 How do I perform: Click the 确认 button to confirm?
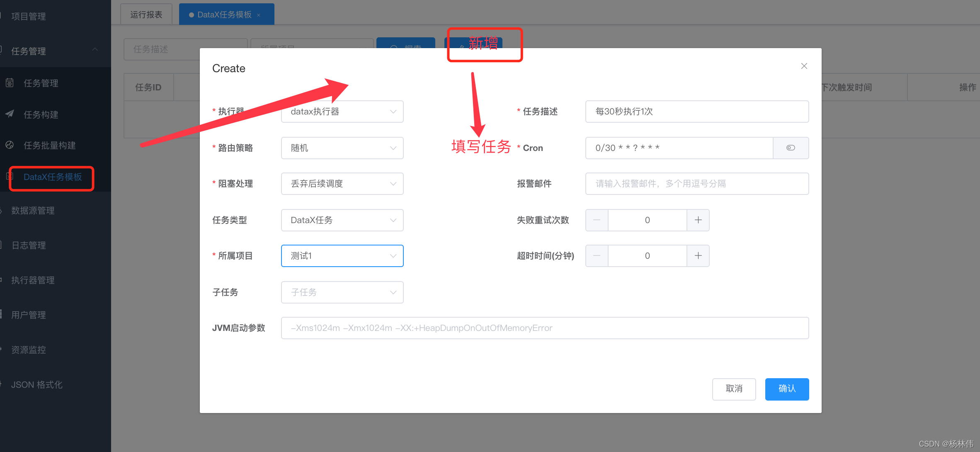click(x=786, y=389)
